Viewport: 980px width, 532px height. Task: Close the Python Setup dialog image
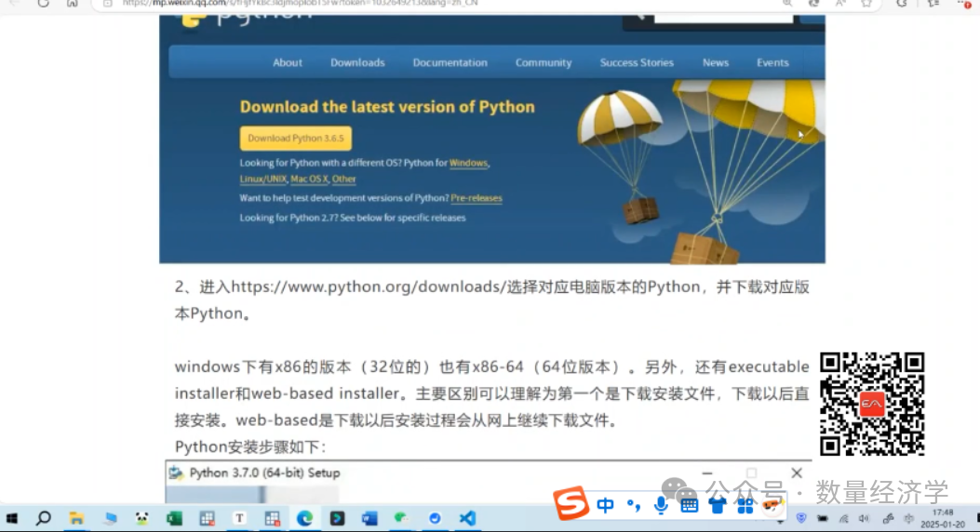(x=797, y=472)
